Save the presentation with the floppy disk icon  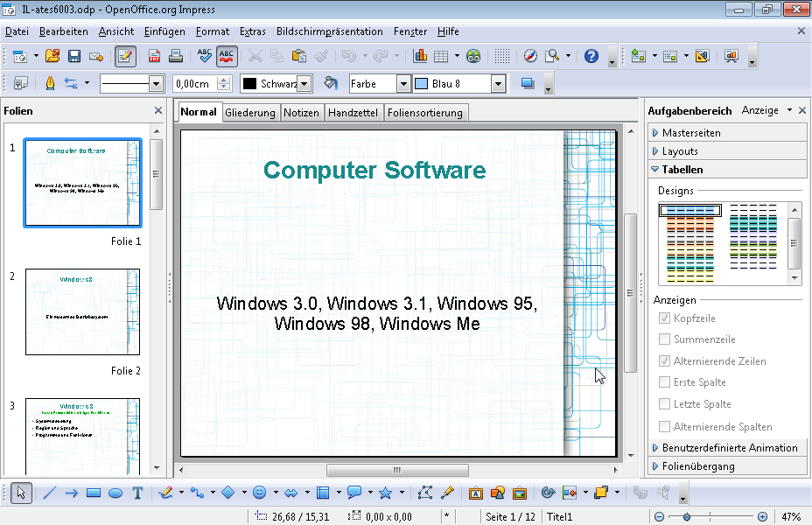[x=74, y=56]
